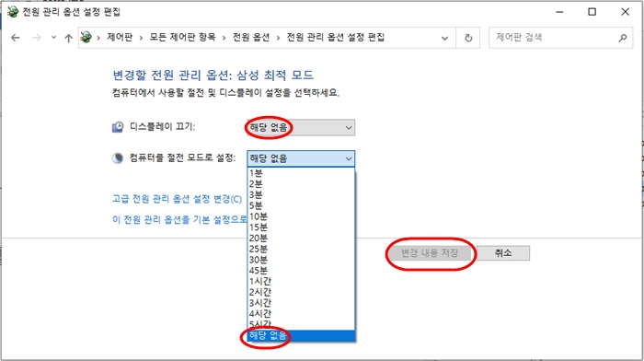644x361 pixels.
Task: Pick the 20분 option
Action: pos(301,239)
